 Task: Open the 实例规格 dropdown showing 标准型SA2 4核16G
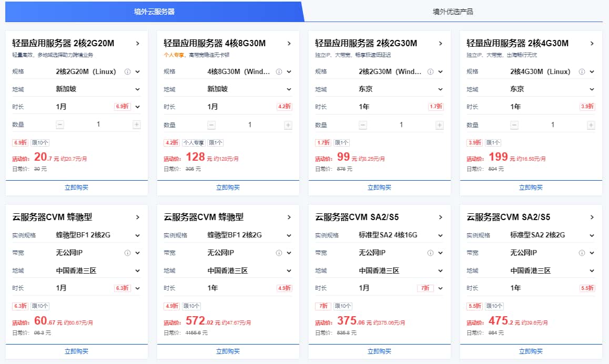tap(441, 235)
